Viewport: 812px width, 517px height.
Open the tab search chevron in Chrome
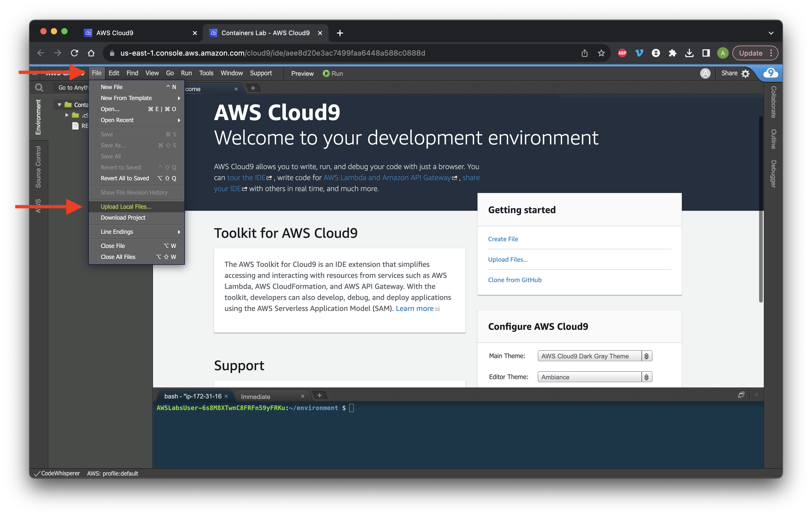click(771, 33)
